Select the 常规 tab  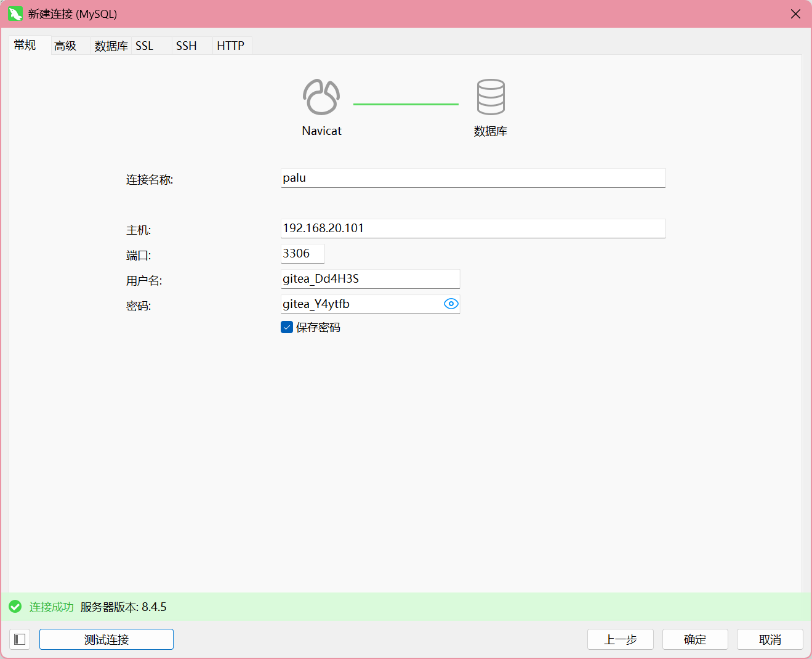coord(25,45)
